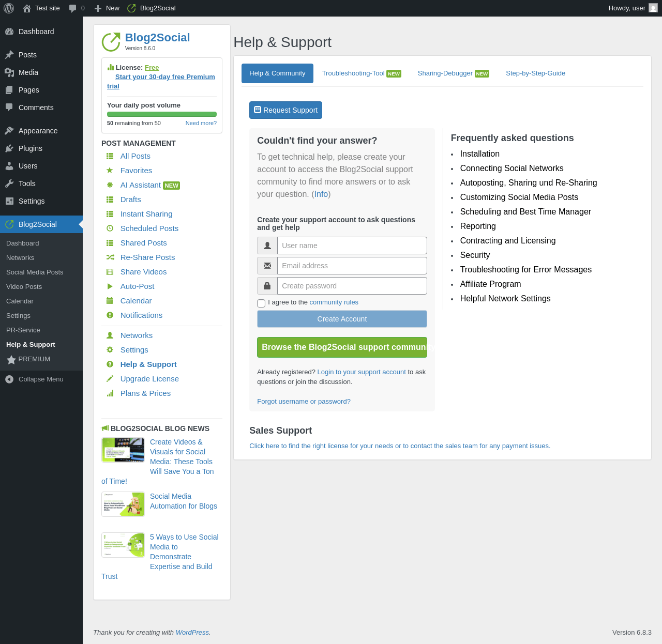662x644 pixels.
Task: Open the Test site home icon
Action: [27, 8]
